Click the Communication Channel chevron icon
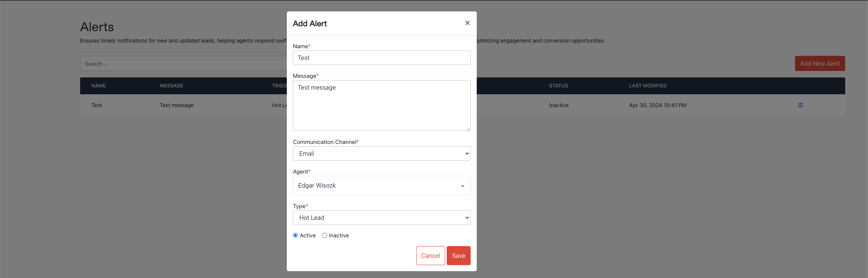This screenshot has width=868, height=278. 466,153
